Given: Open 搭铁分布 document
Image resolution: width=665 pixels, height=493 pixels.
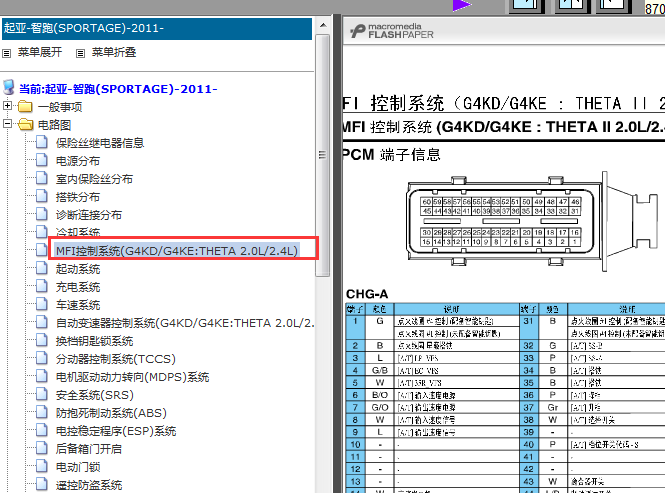Looking at the screenshot, I should (78, 197).
